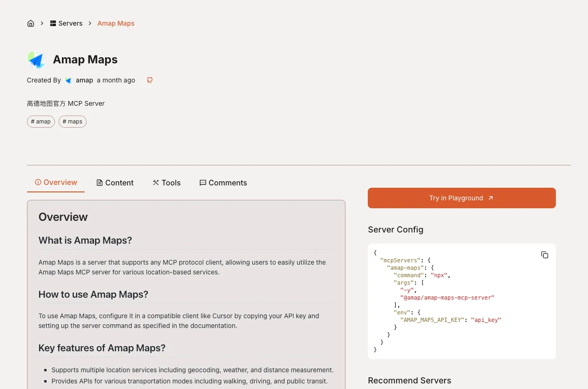Click the Amap Maps paper-plane logo
Image resolution: width=588 pixels, height=389 pixels.
(36, 60)
